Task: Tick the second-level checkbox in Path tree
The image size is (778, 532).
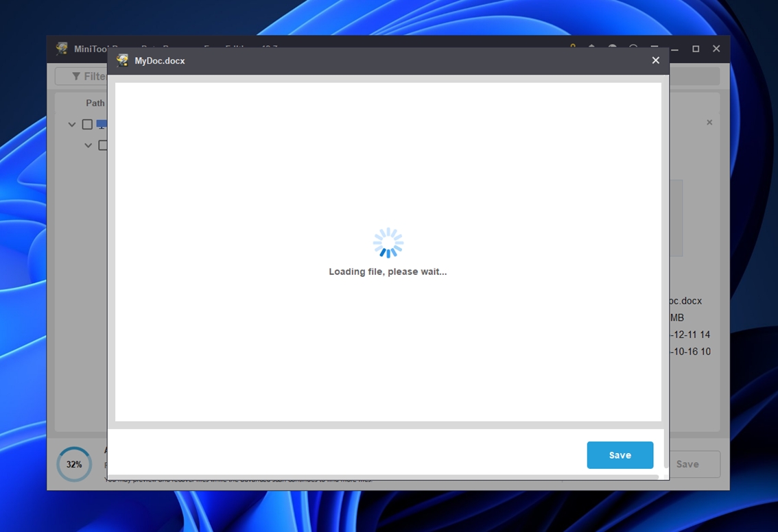Action: 103,145
